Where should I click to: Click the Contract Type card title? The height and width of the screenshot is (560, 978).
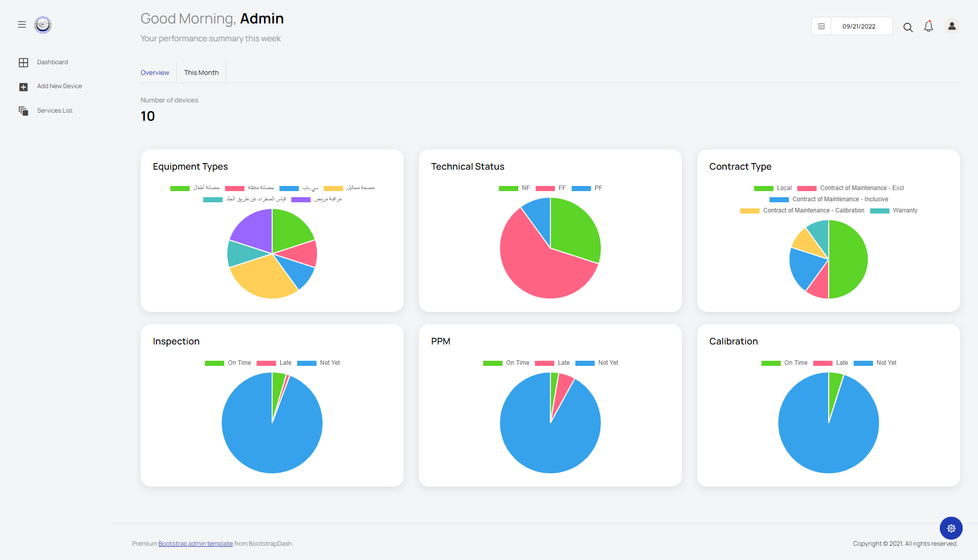point(740,167)
